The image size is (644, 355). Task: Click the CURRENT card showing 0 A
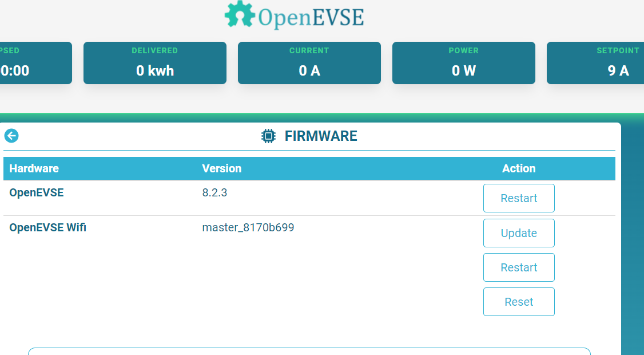click(x=309, y=63)
